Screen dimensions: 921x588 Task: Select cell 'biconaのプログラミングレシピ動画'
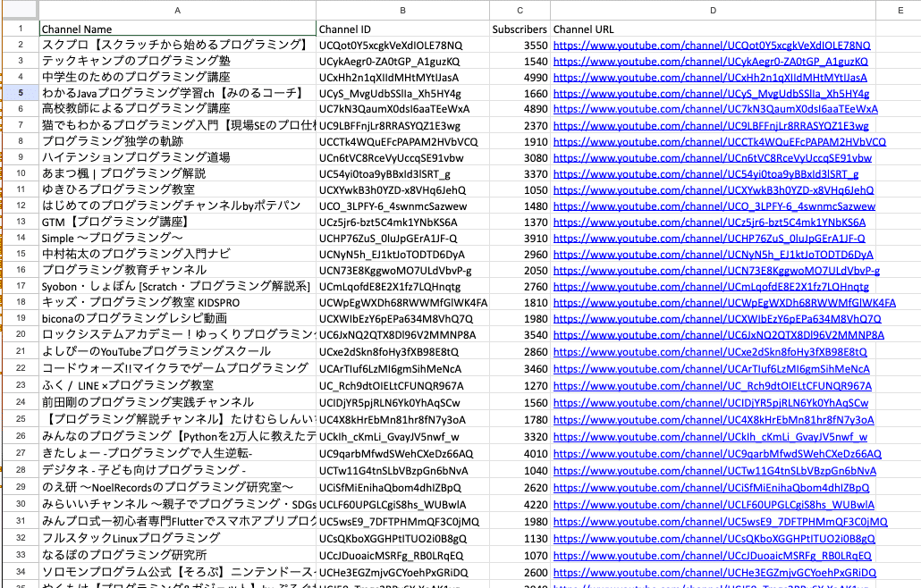tap(177, 318)
